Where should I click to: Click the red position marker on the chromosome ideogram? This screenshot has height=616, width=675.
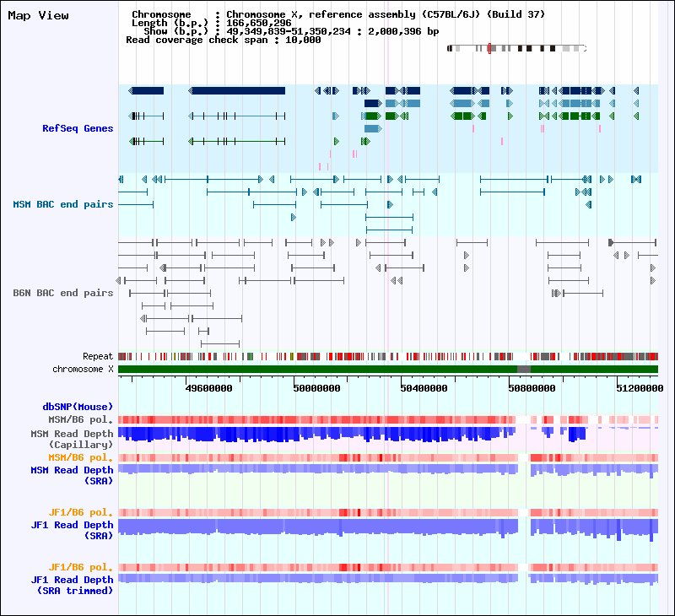[x=489, y=48]
